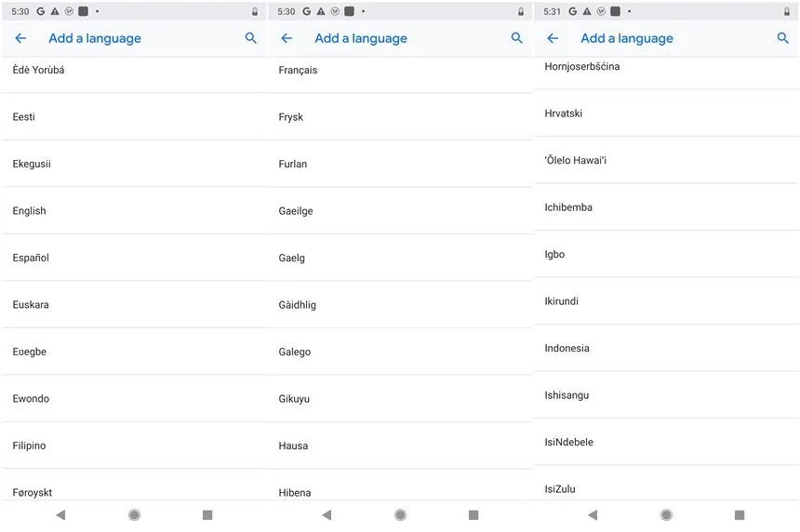This screenshot has width=800, height=532.
Task: Select Ewondo language
Action: pos(134,398)
